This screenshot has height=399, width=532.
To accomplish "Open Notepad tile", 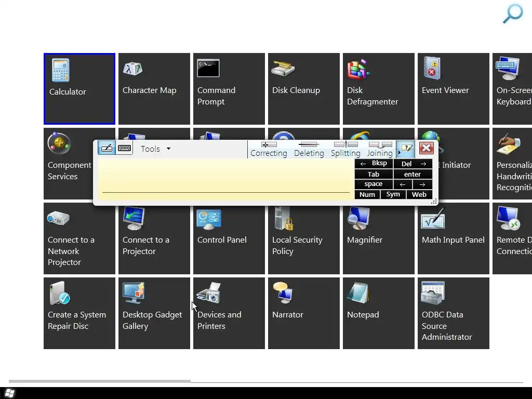I will coord(379,313).
